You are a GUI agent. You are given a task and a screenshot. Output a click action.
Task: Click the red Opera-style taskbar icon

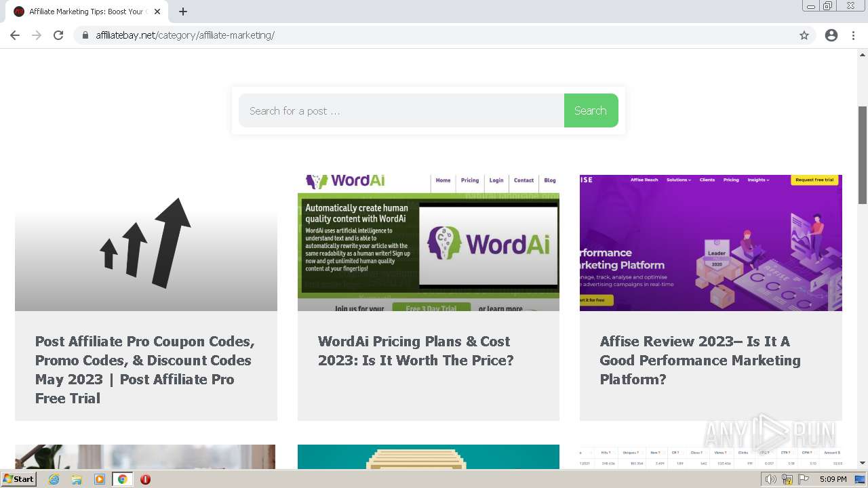click(145, 479)
